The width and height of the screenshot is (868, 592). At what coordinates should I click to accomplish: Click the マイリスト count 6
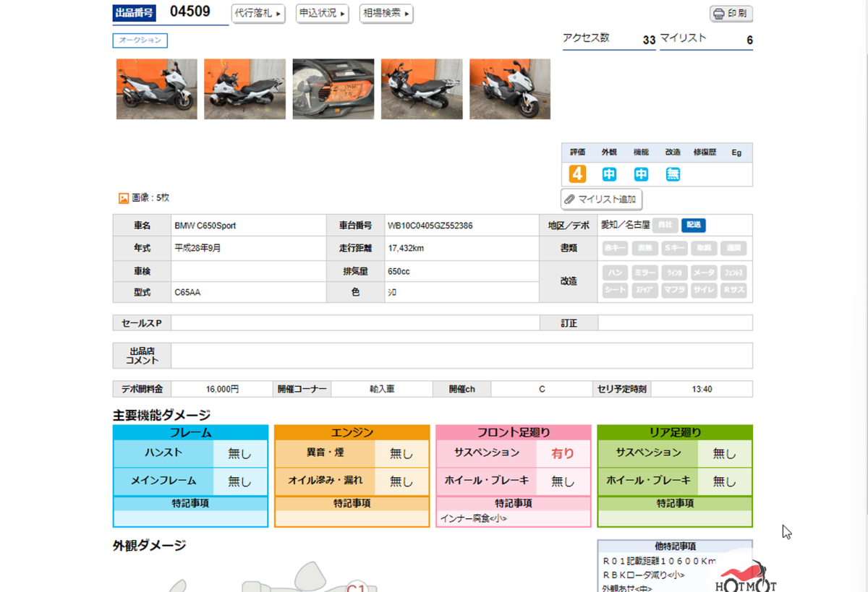749,40
